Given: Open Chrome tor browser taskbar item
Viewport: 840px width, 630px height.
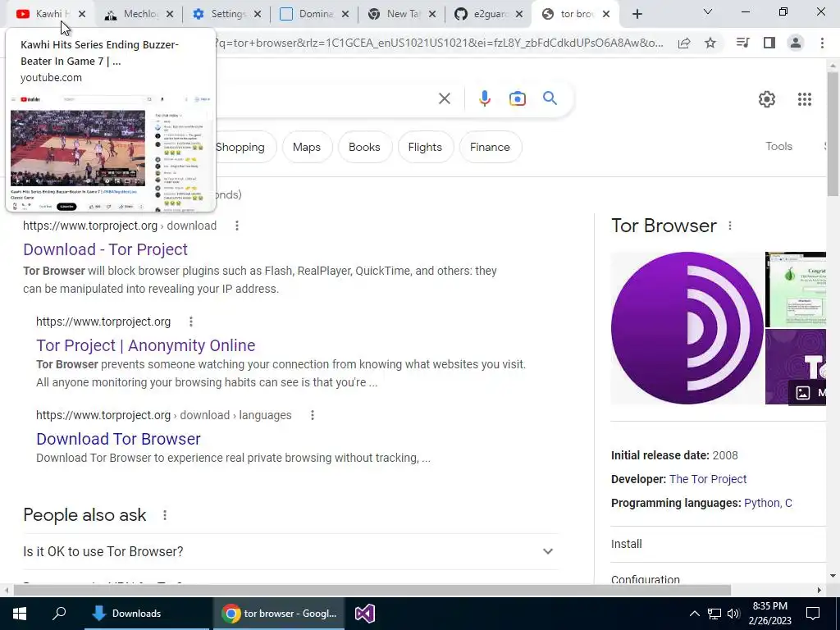Looking at the screenshot, I should pos(279,614).
